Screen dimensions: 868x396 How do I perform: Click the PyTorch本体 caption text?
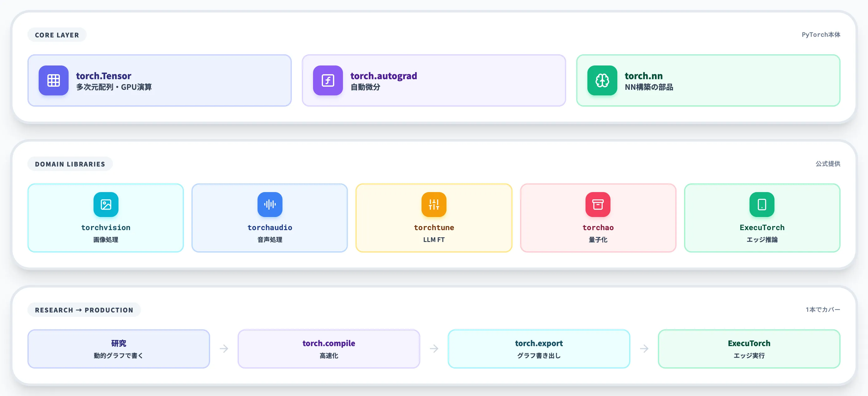click(821, 35)
